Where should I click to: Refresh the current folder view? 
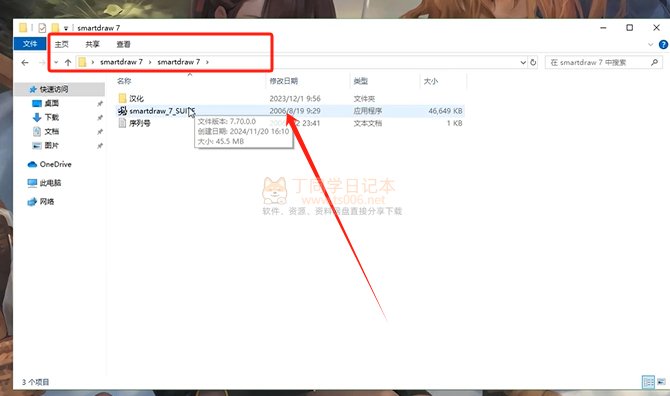[533, 62]
